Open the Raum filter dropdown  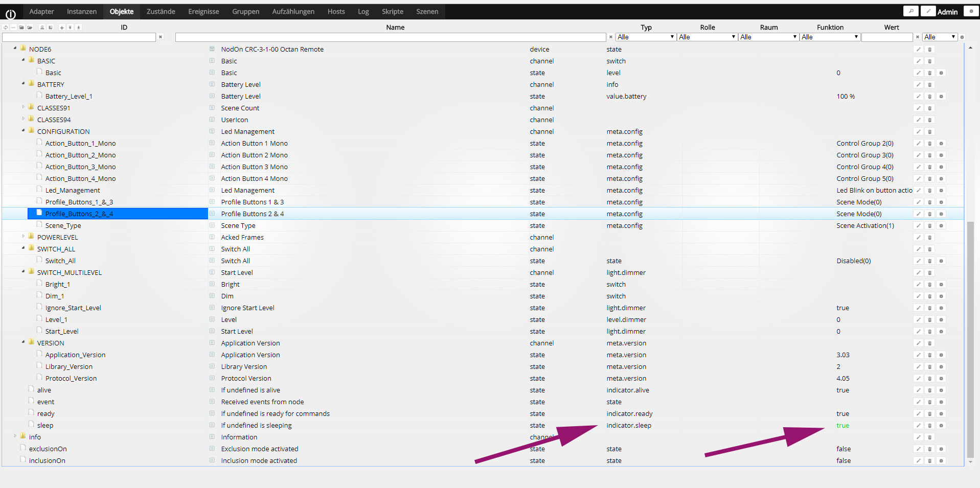tap(768, 37)
